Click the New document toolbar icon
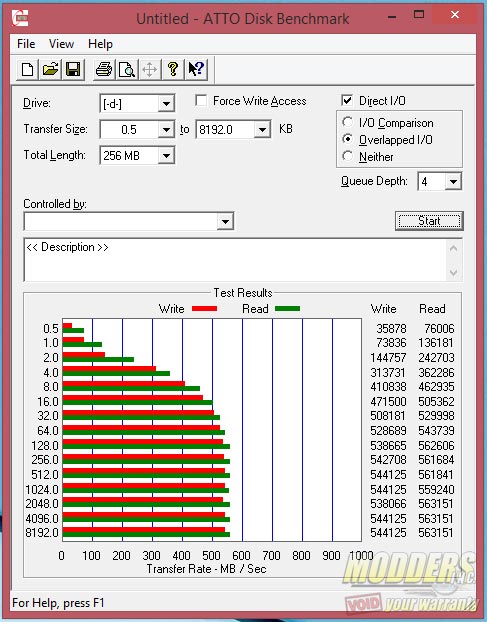 tap(27, 69)
